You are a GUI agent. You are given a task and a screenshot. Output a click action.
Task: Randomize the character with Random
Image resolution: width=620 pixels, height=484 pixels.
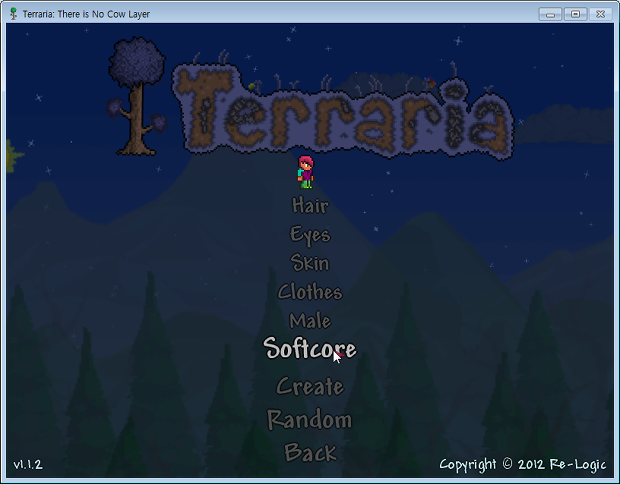309,420
